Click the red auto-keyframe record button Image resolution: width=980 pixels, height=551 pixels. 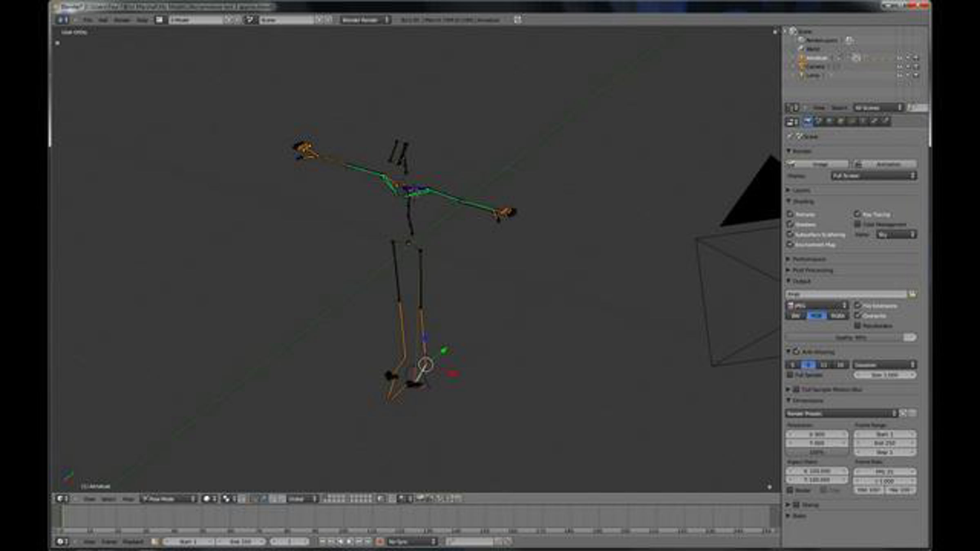[379, 542]
